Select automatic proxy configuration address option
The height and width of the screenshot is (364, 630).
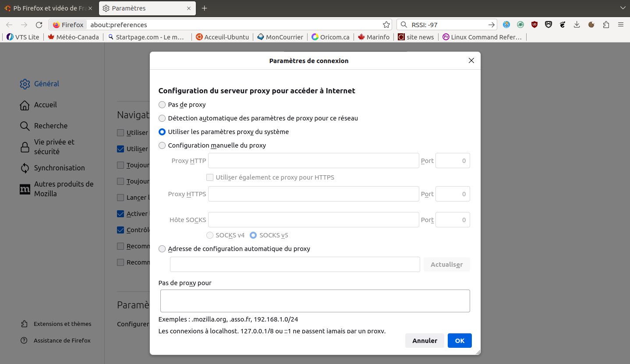pyautogui.click(x=162, y=249)
